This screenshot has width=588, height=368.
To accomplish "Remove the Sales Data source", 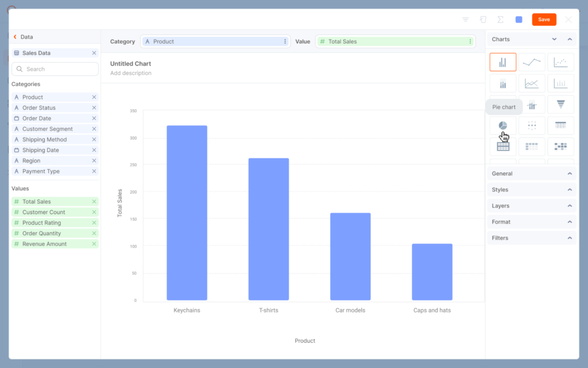I will coord(94,53).
